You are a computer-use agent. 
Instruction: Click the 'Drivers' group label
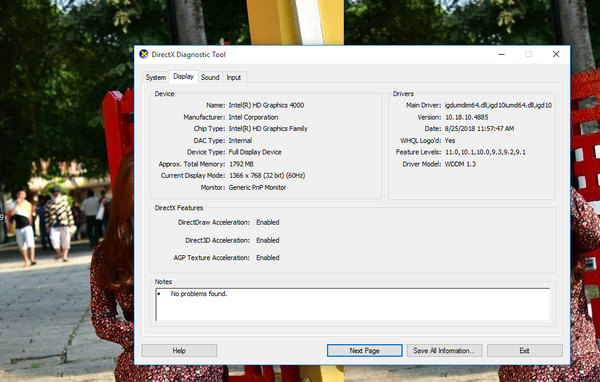(403, 94)
